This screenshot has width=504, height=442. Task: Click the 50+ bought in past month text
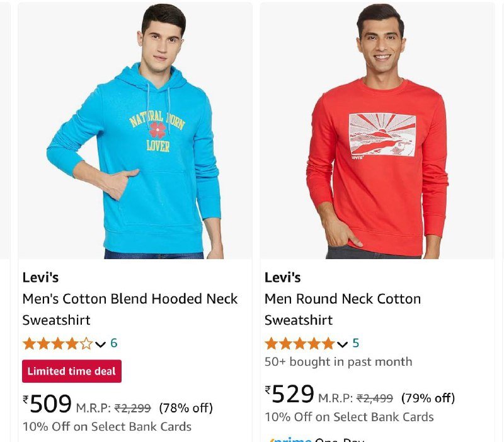[338, 362]
